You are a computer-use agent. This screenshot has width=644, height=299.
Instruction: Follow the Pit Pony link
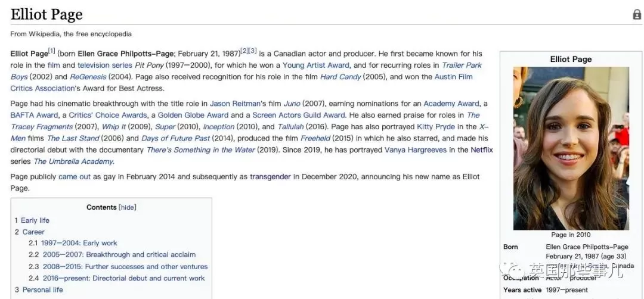pyautogui.click(x=149, y=65)
